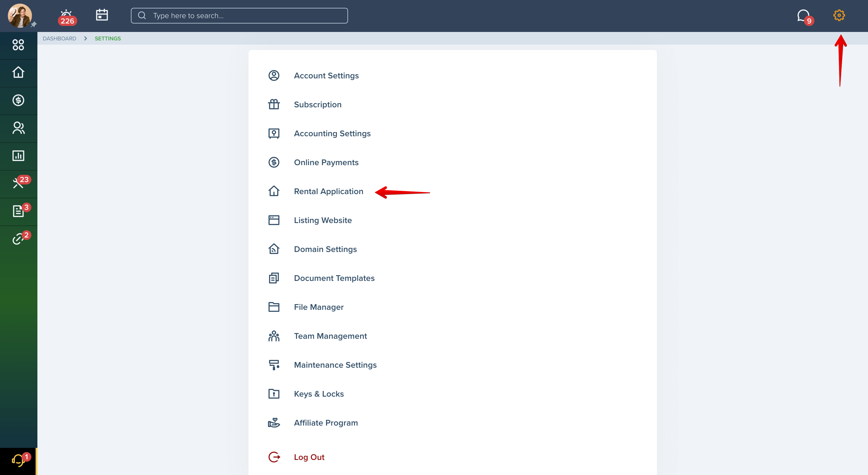The width and height of the screenshot is (868, 475).
Task: Open the accounting dollar icon in sidebar
Action: [x=18, y=100]
